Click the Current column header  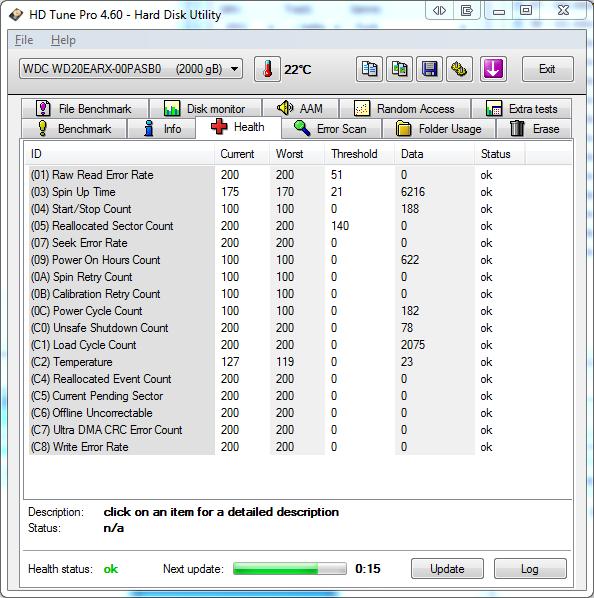242,154
